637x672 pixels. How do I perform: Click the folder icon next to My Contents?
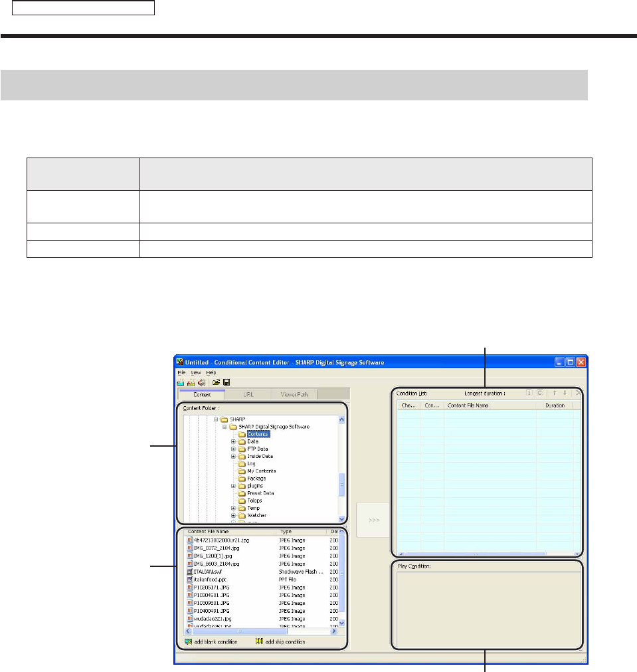point(242,471)
